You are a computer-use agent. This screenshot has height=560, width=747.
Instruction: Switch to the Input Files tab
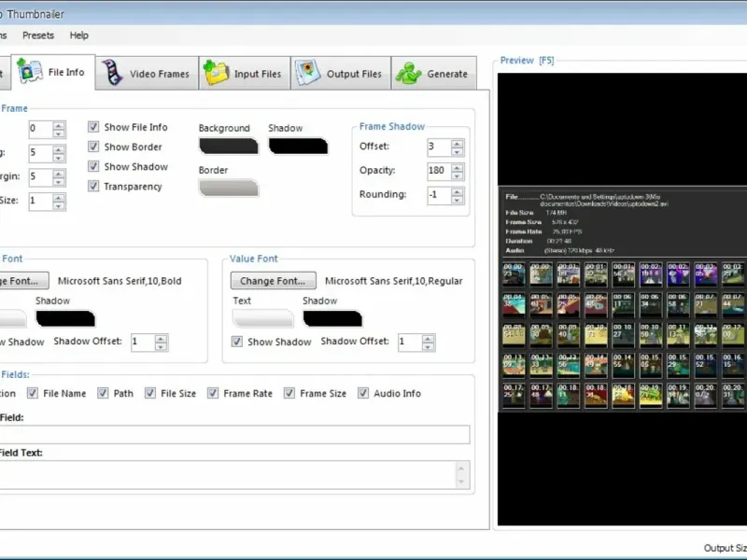click(245, 74)
